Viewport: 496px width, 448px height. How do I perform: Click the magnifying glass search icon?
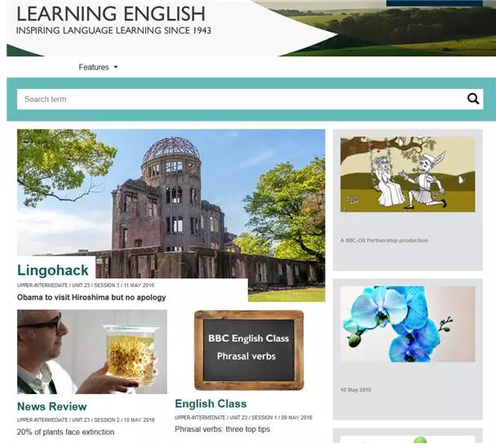pos(473,99)
